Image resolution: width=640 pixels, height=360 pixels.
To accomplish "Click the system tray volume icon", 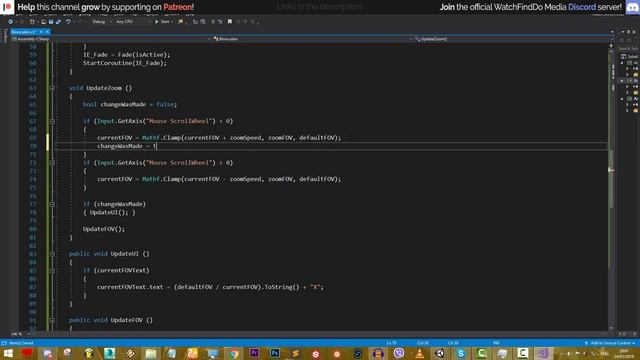I will coord(569,353).
